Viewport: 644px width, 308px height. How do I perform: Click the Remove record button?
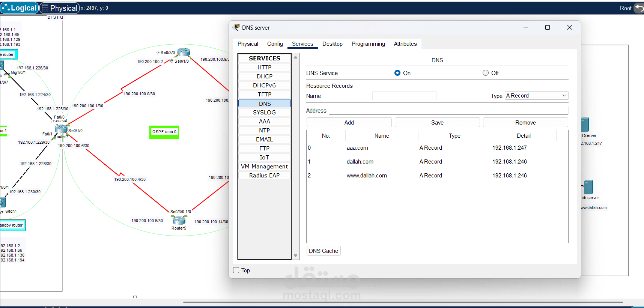point(525,122)
